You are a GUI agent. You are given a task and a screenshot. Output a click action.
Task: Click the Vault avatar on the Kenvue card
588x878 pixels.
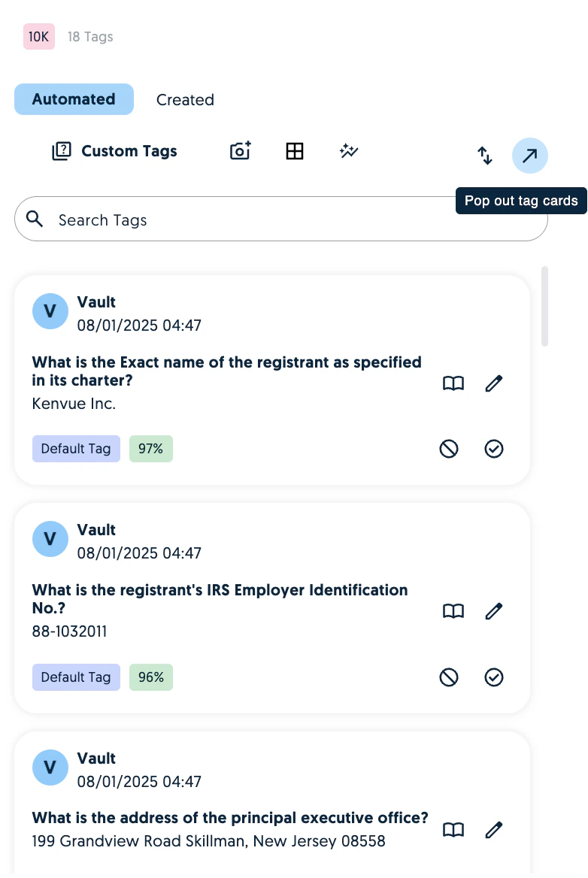pyautogui.click(x=50, y=310)
